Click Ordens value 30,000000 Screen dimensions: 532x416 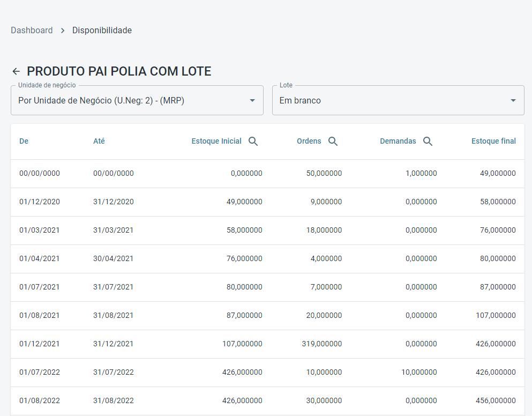(324, 400)
